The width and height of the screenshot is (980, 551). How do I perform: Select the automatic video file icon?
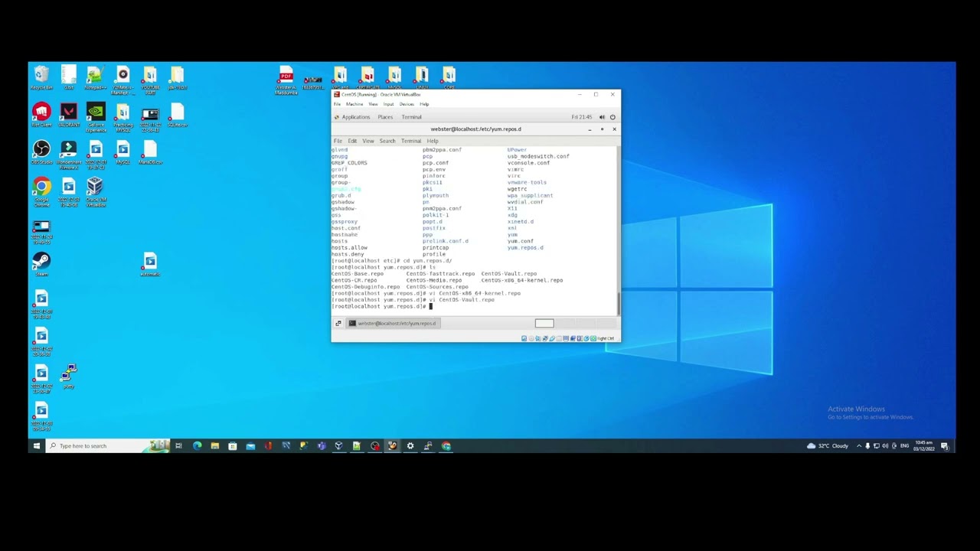tap(150, 264)
